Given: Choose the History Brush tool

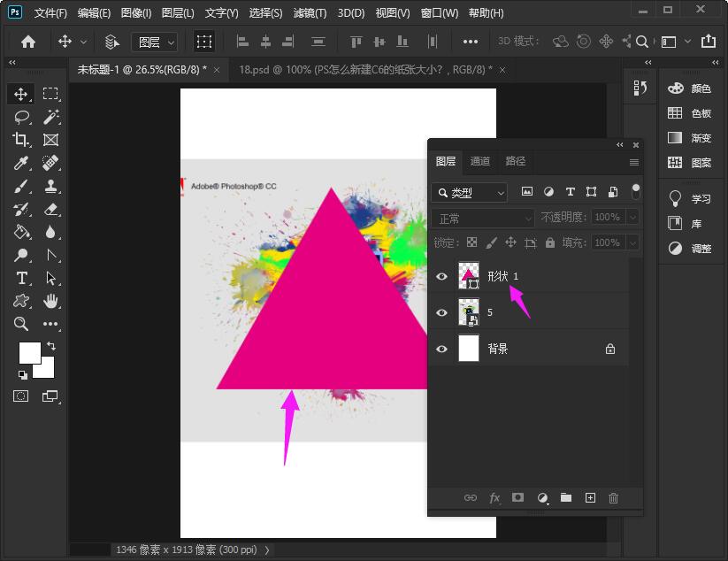Looking at the screenshot, I should coord(21,209).
